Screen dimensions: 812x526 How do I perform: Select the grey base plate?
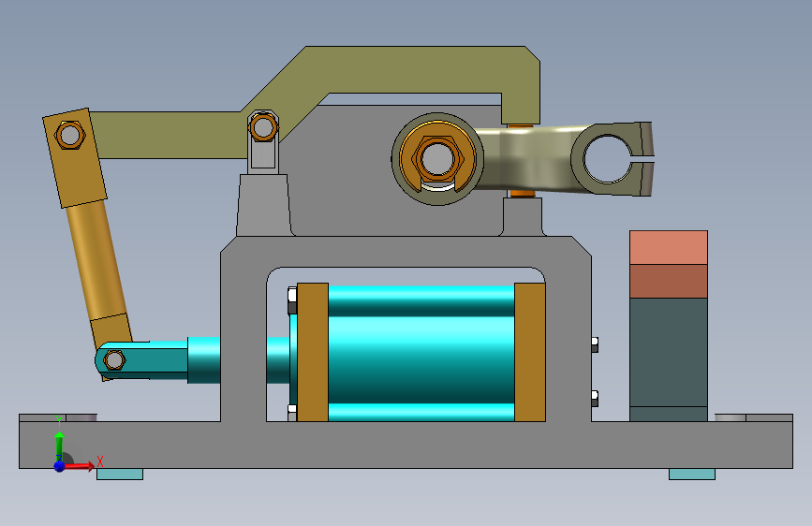pyautogui.click(x=406, y=446)
